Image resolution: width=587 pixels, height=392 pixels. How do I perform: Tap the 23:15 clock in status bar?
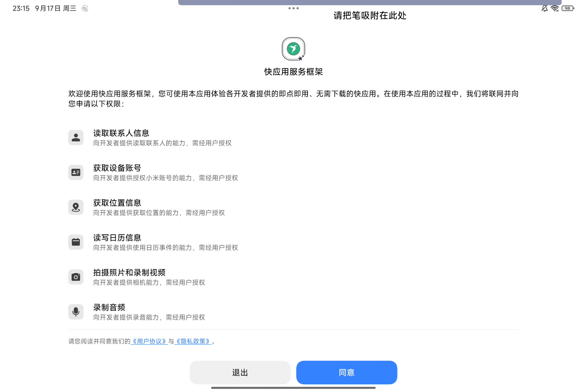point(21,9)
